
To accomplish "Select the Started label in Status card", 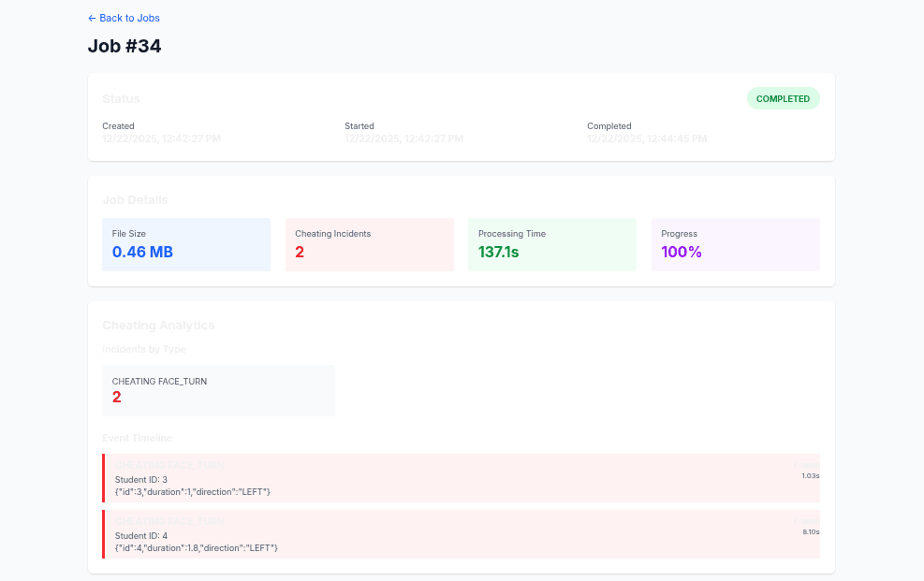I will pos(359,126).
